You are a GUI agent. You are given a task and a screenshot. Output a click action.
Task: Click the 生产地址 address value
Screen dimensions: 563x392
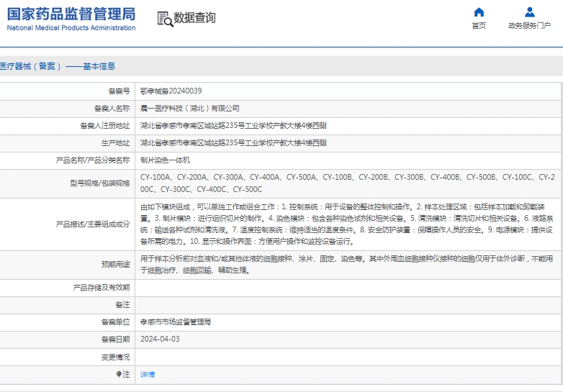coord(233,142)
